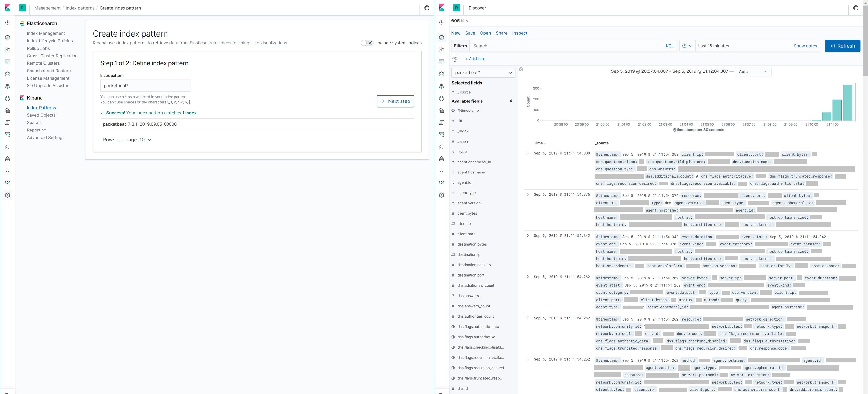Open SIEM lock icon in right Discover window
The width and height of the screenshot is (868, 394).
point(441,159)
